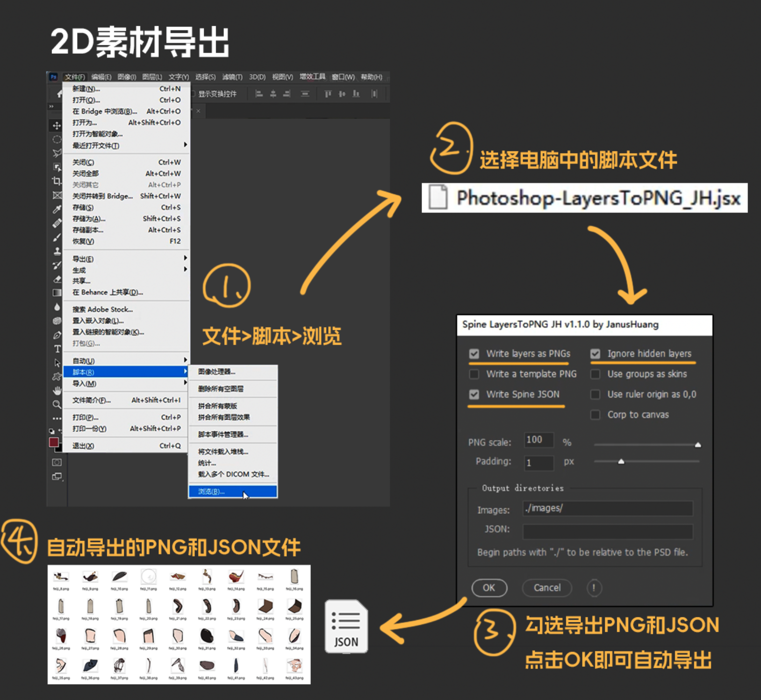Click Cancel in Spine LayersToPNG dialog
Image resolution: width=761 pixels, height=700 pixels.
coord(547,588)
